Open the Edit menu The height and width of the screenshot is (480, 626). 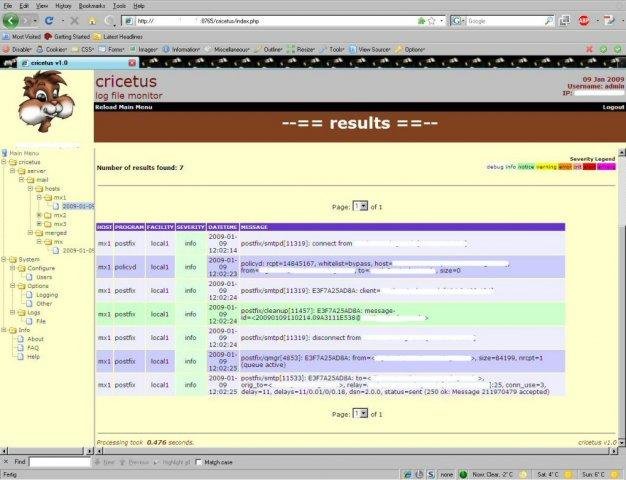[24, 6]
